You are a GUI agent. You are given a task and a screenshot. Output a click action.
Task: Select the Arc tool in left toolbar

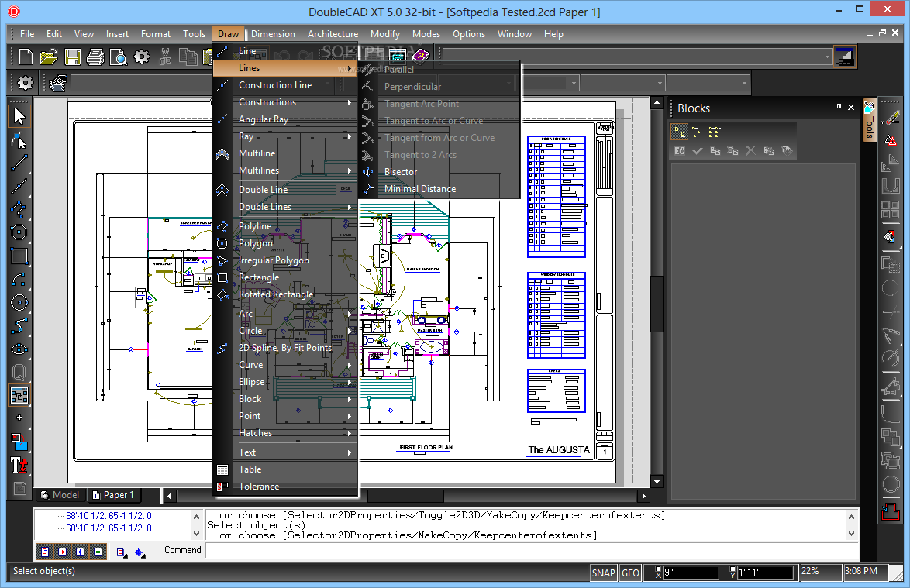(19, 280)
